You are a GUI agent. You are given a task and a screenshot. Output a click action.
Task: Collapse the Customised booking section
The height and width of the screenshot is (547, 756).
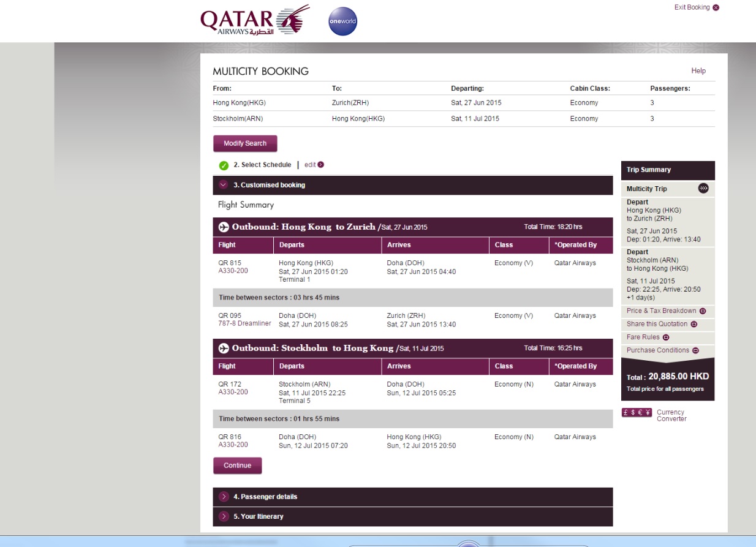pos(224,185)
